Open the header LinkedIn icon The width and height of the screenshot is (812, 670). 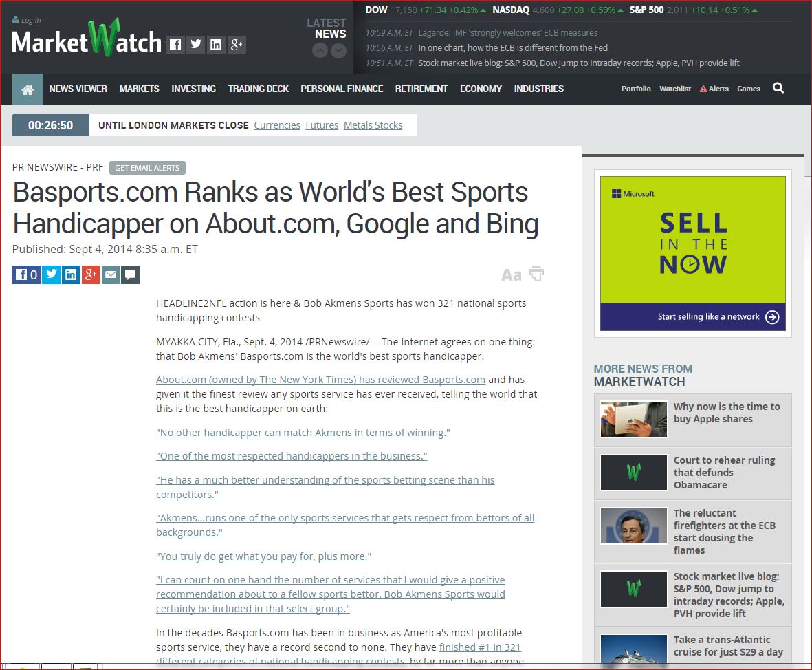[216, 45]
